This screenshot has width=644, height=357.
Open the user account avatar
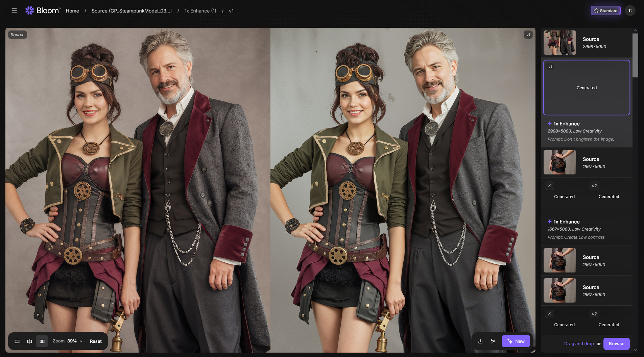point(630,10)
